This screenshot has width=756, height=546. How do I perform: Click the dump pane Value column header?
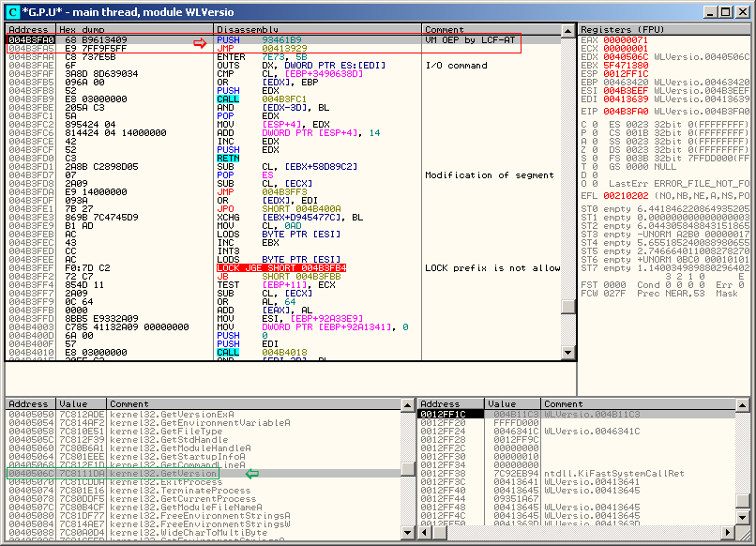click(x=82, y=403)
